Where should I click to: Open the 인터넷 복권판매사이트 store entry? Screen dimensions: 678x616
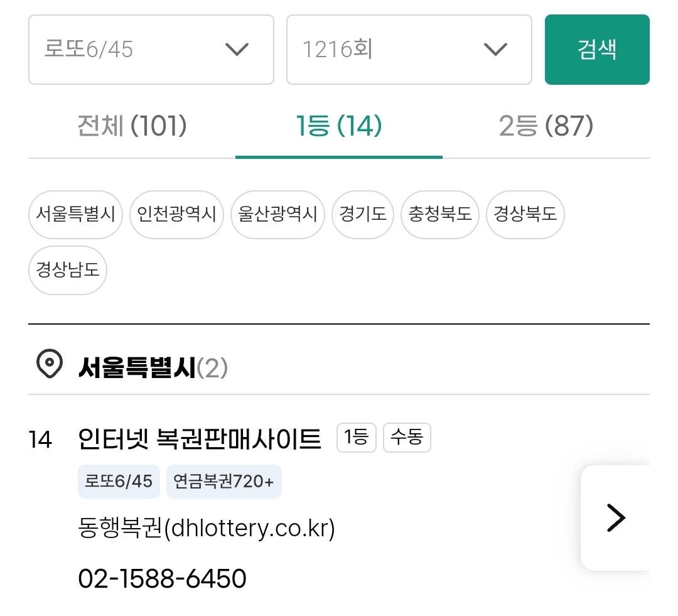pos(200,438)
